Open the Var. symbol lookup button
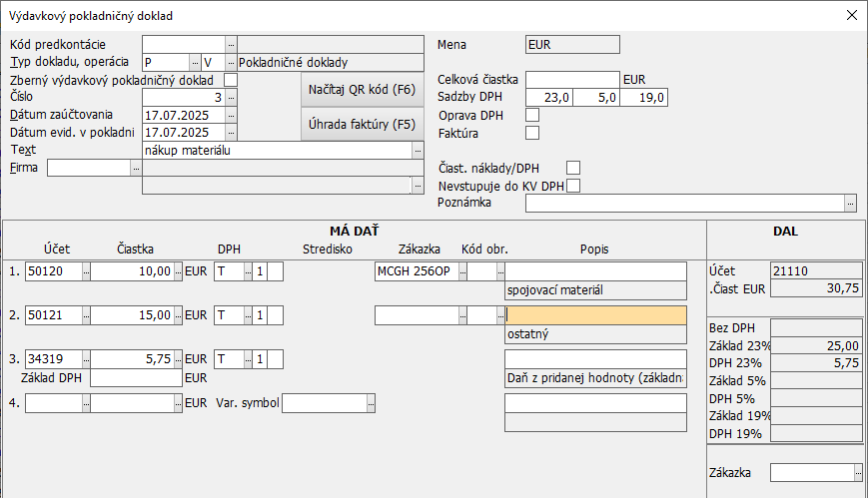The image size is (868, 498). point(371,403)
